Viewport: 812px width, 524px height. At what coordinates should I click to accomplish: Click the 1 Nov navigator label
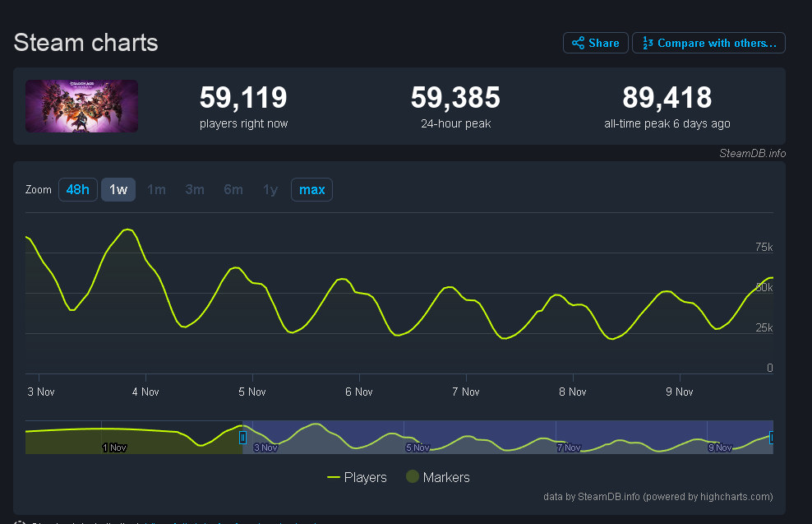tap(114, 447)
